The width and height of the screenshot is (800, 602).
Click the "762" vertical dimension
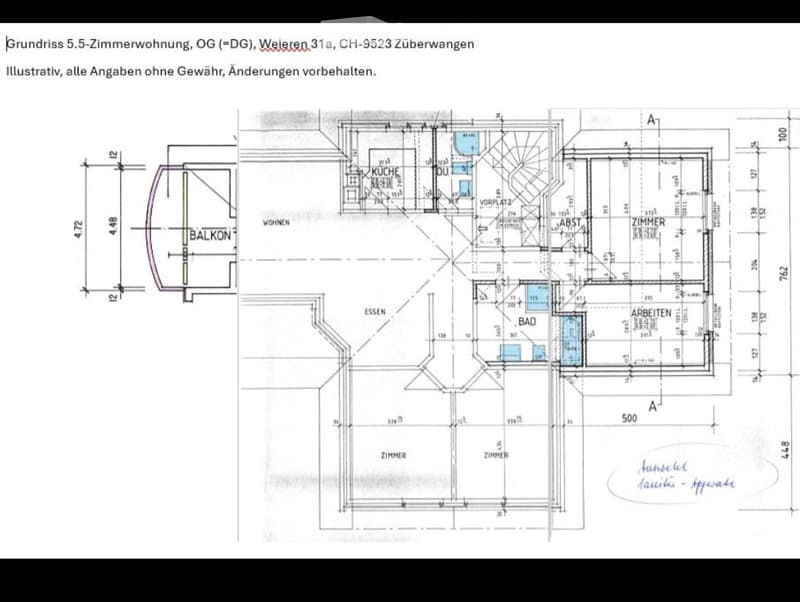pyautogui.click(x=785, y=272)
